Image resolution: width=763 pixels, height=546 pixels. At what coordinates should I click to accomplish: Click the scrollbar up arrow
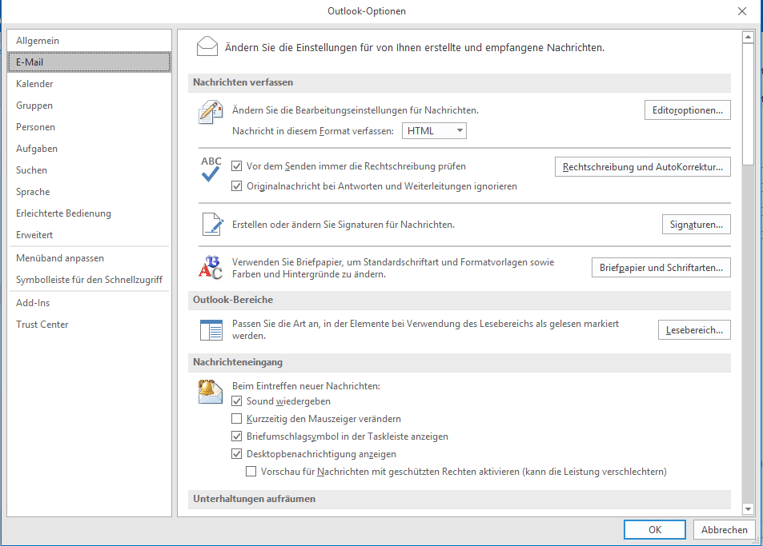[x=748, y=37]
